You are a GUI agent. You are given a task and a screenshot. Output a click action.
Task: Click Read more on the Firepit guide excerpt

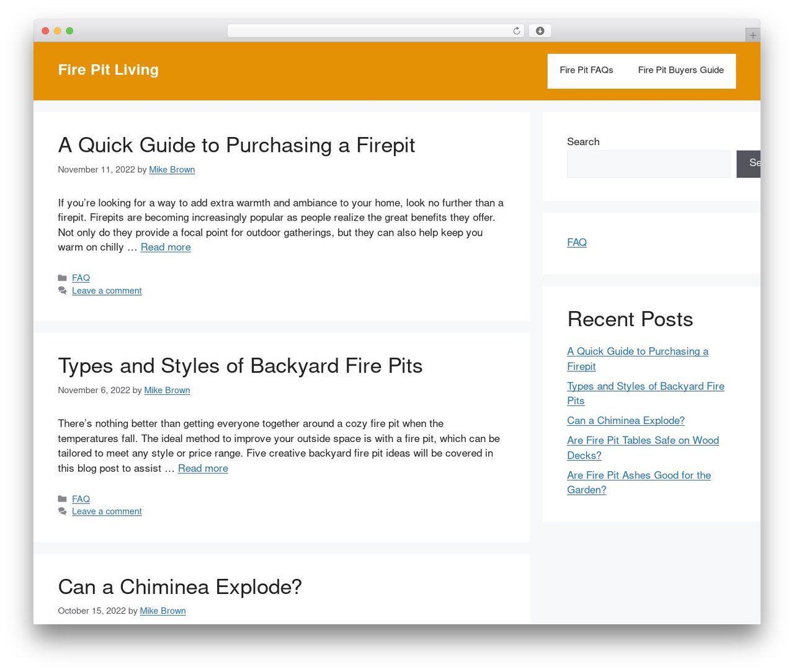pyautogui.click(x=166, y=247)
